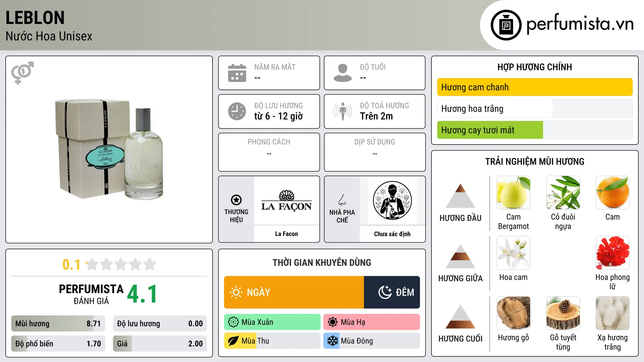Image resolution: width=644 pixels, height=362 pixels.
Task: Click the nose icon above Nhà pha chế
Action: point(342,200)
